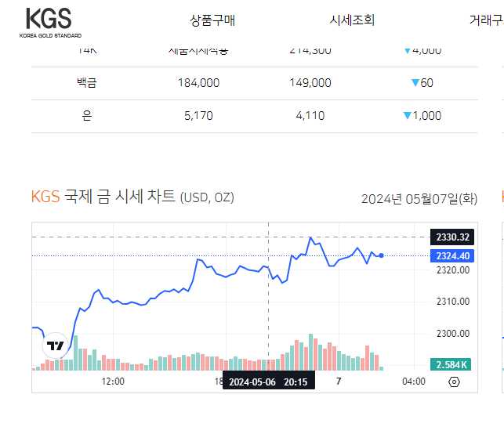
Task: Open the TradingView logo badge on chart
Action: pyautogui.click(x=56, y=346)
